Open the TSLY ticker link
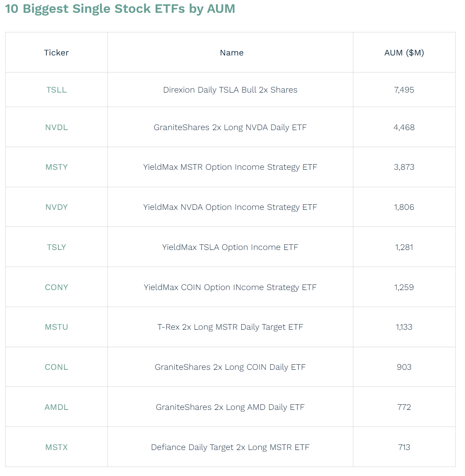Viewport: 465px width, 476px height. click(x=56, y=247)
